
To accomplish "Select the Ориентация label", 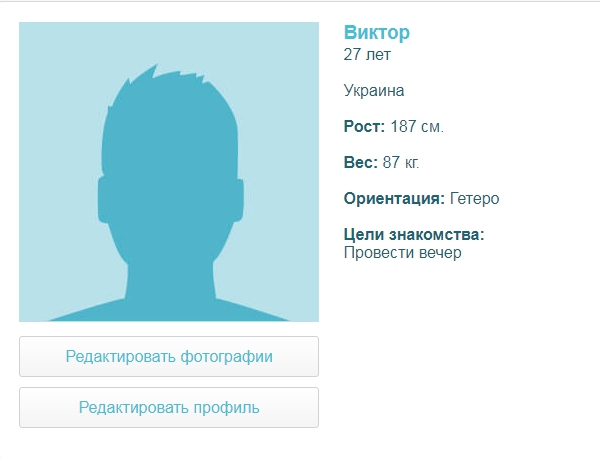I will [394, 199].
